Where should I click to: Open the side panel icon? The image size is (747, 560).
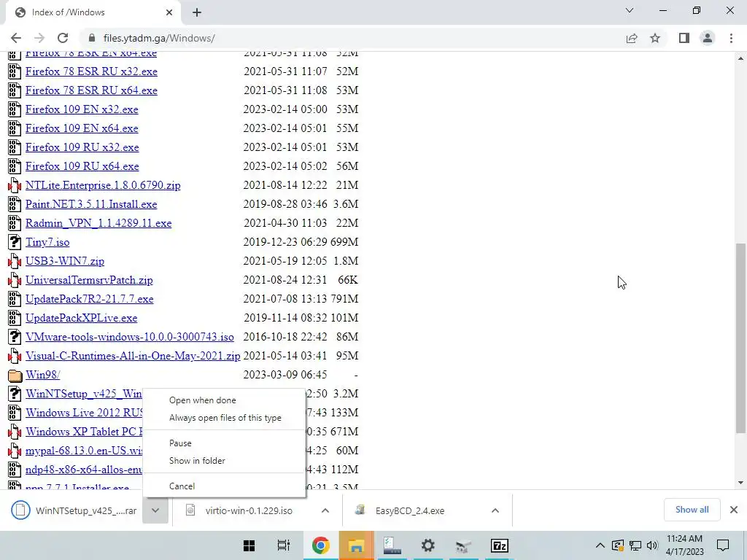coord(684,38)
